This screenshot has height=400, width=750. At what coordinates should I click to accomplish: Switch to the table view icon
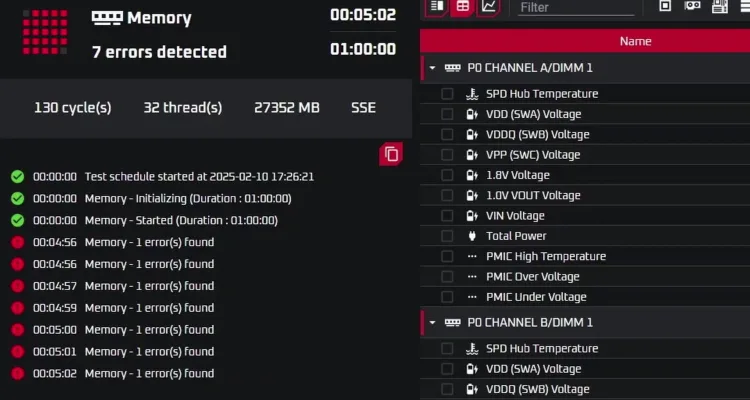463,6
